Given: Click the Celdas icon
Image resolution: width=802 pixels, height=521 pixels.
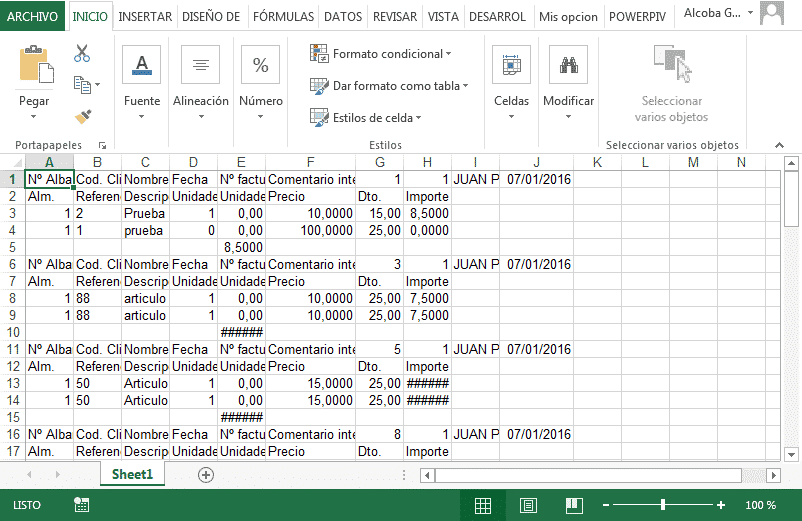Looking at the screenshot, I should point(511,65).
